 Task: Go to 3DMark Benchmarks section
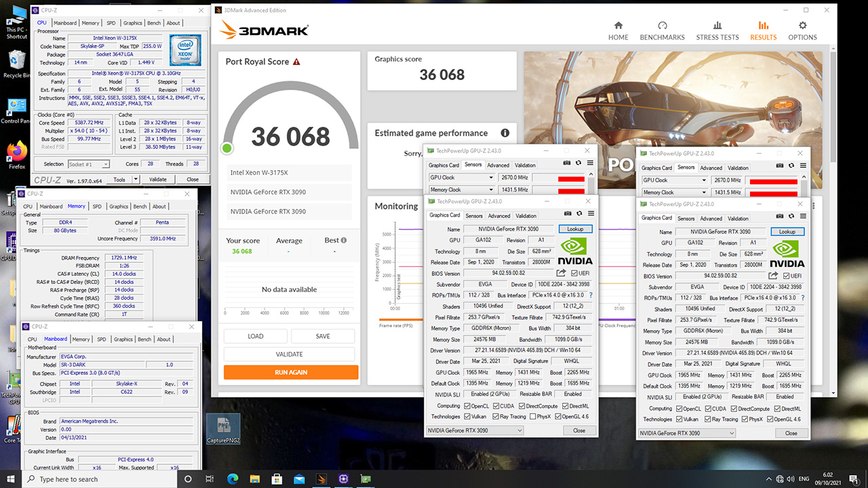[663, 30]
